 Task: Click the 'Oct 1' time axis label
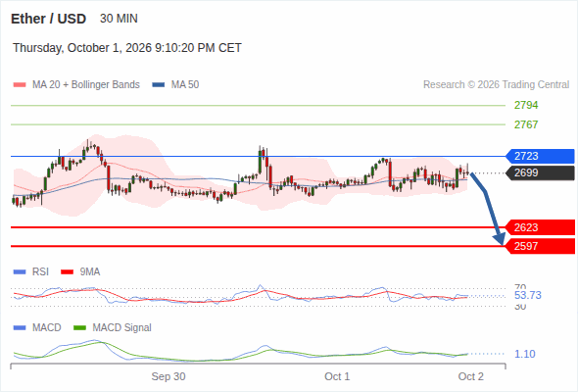pos(337,376)
